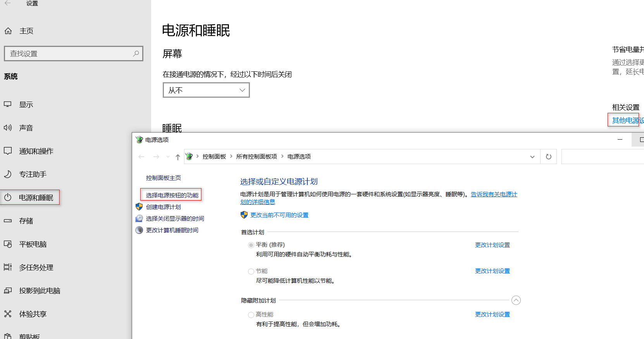The width and height of the screenshot is (644, 339).
Task: Select the 节能 power plan
Action: point(251,272)
